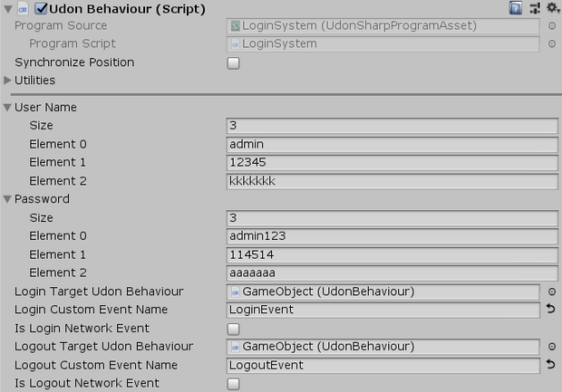562x392 pixels.
Task: Collapse the Password array
Action: click(7, 198)
